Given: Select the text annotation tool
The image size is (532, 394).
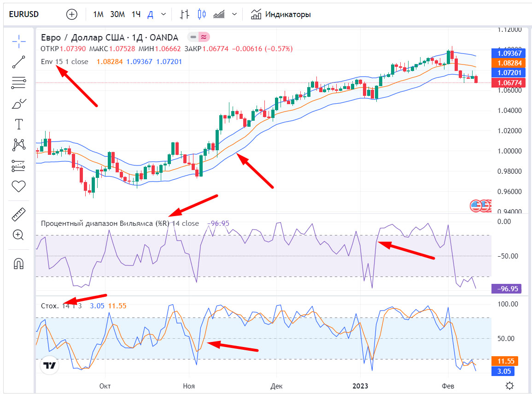Looking at the screenshot, I should tap(19, 124).
